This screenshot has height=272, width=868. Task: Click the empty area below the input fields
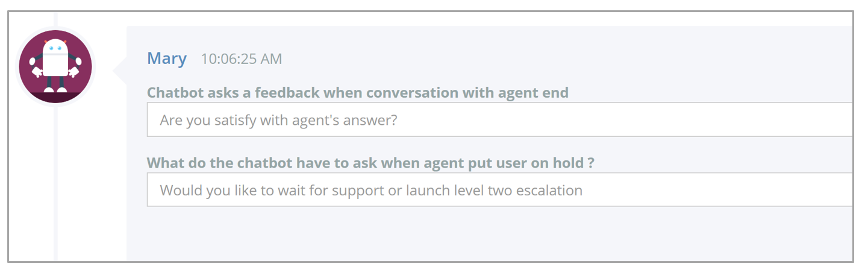click(x=489, y=235)
